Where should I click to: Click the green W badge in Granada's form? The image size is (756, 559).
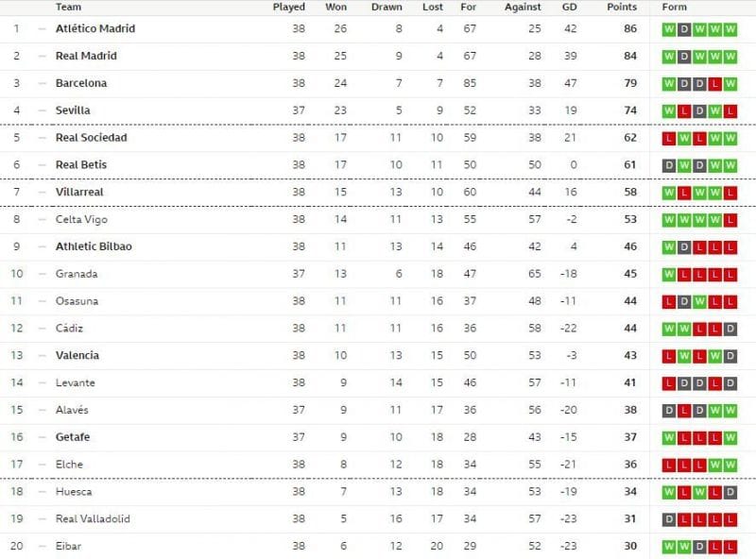pyautogui.click(x=669, y=275)
